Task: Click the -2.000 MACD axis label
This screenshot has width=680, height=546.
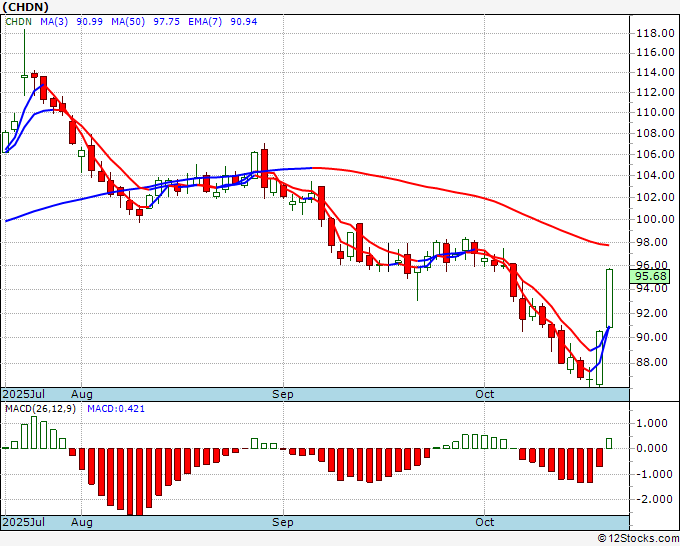Action: tap(652, 499)
